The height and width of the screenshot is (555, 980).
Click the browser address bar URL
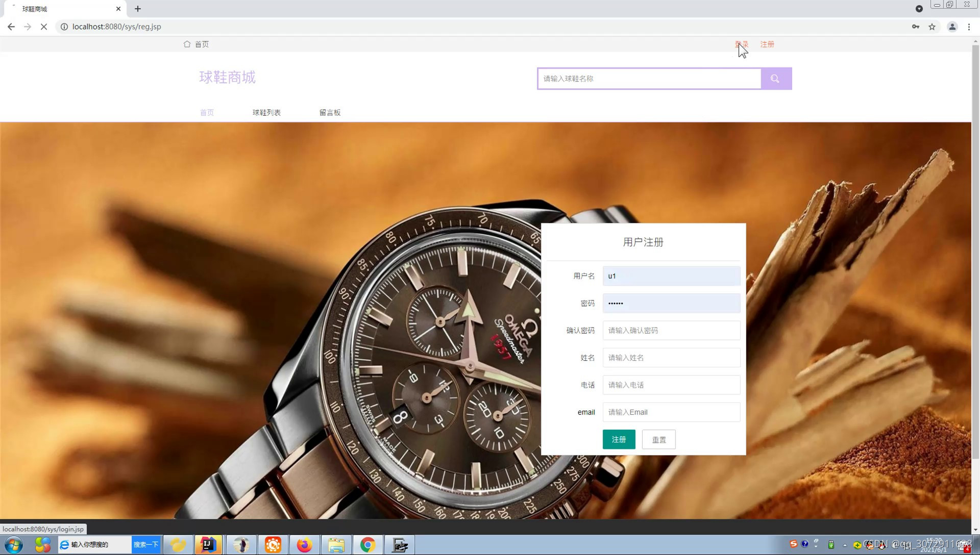click(116, 27)
